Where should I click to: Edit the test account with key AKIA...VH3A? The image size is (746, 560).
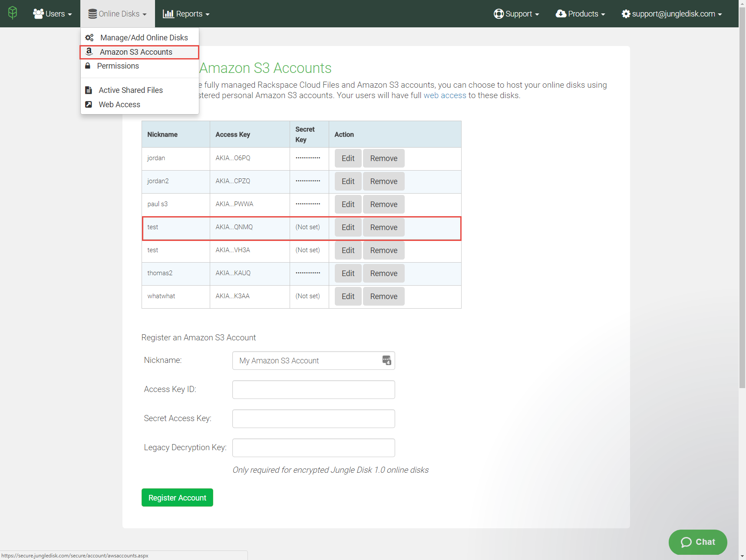click(348, 250)
